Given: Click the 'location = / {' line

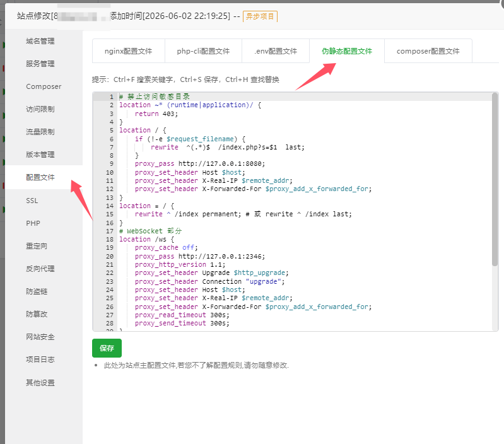Looking at the screenshot, I should coord(146,206).
